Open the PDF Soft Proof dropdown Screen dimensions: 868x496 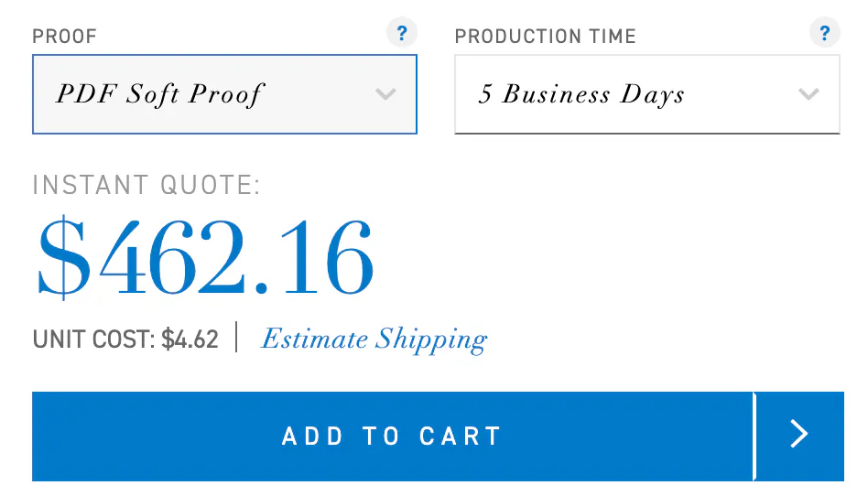click(224, 94)
